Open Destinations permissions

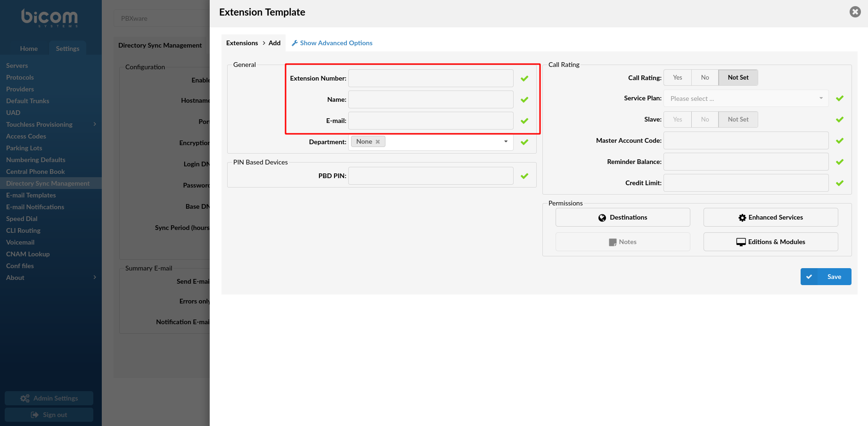click(x=622, y=217)
